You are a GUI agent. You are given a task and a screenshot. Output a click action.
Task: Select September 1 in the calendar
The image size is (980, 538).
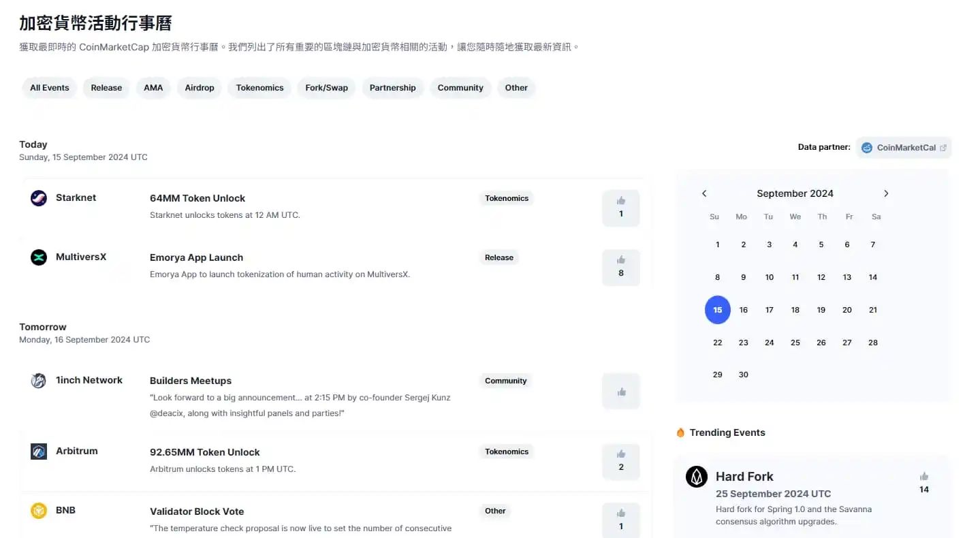coord(718,244)
